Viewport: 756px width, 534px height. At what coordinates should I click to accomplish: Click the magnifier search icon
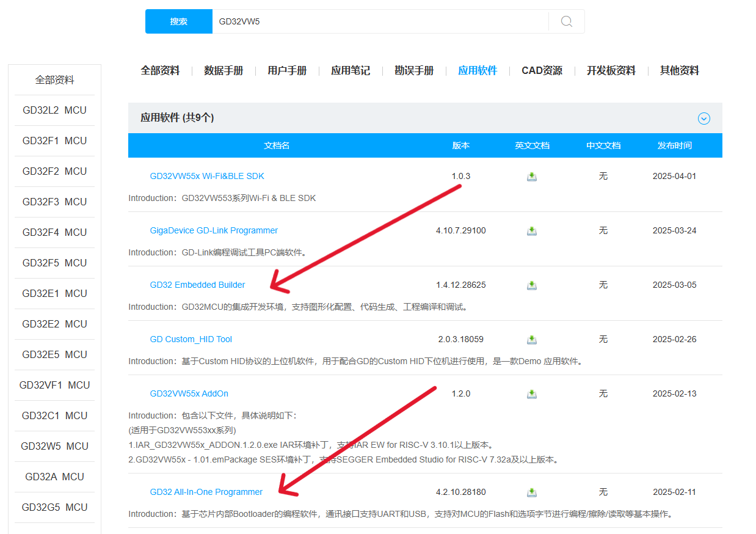coord(566,21)
